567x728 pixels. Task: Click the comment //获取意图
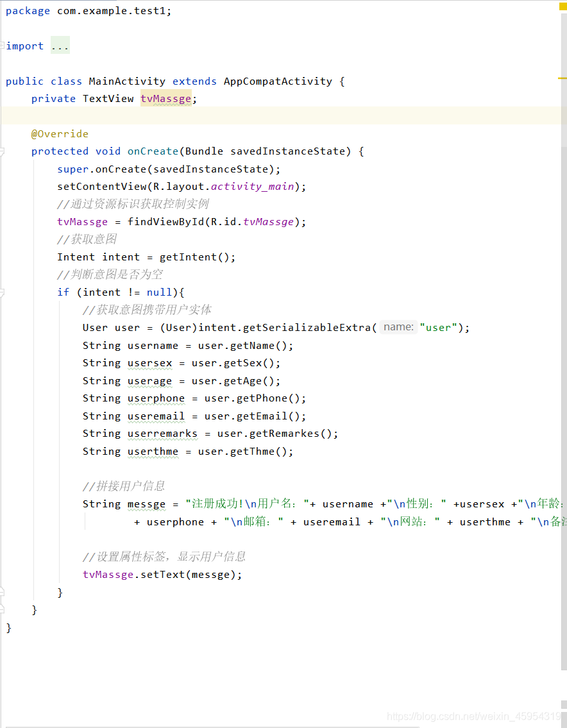pos(87,239)
